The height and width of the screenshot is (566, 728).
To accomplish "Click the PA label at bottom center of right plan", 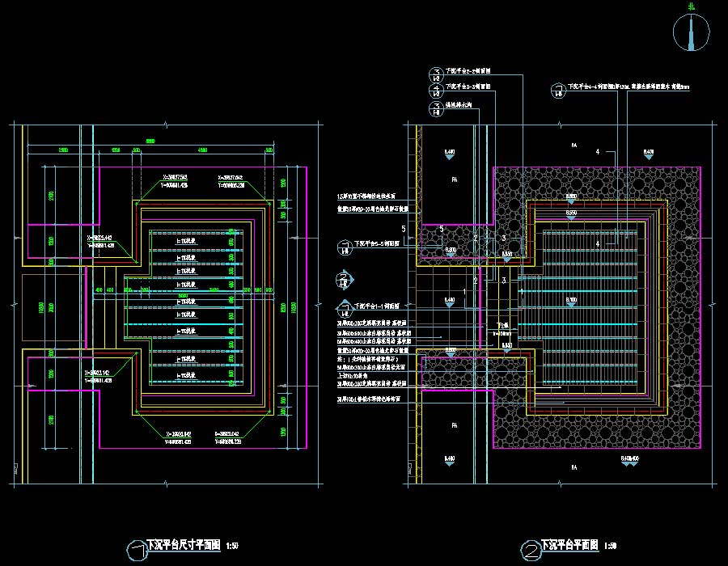I will [x=574, y=467].
